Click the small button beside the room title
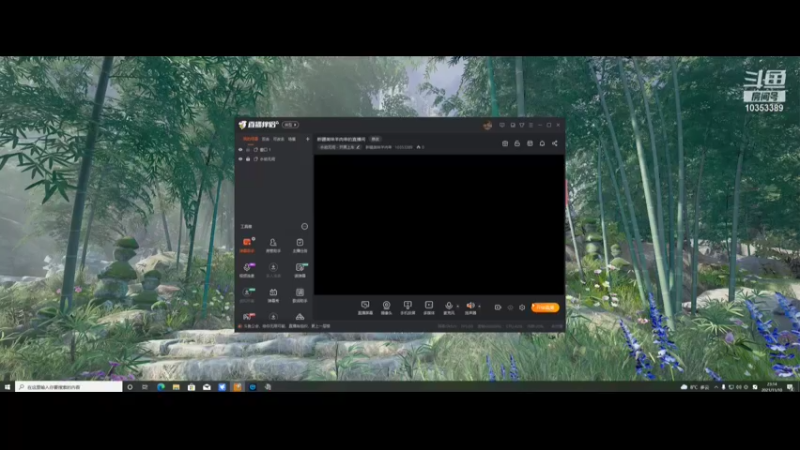The image size is (800, 450). pos(375,139)
